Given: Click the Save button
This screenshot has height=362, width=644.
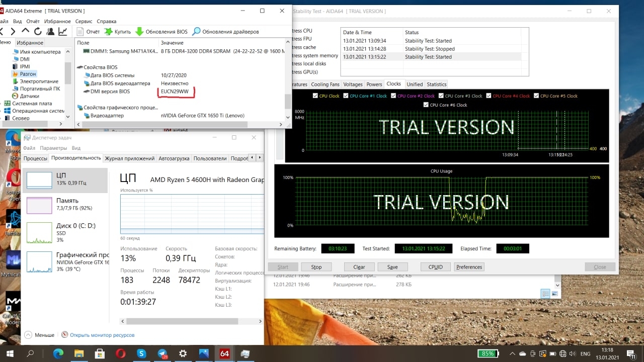Looking at the screenshot, I should (392, 267).
